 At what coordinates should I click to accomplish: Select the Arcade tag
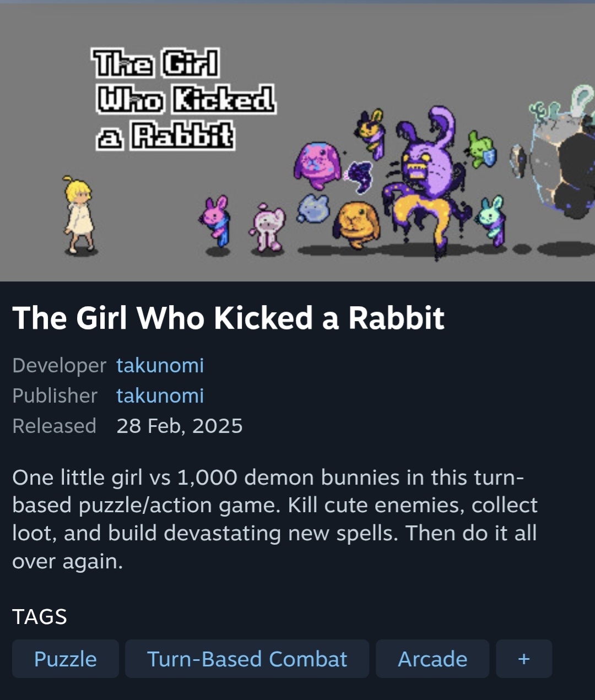click(x=432, y=659)
